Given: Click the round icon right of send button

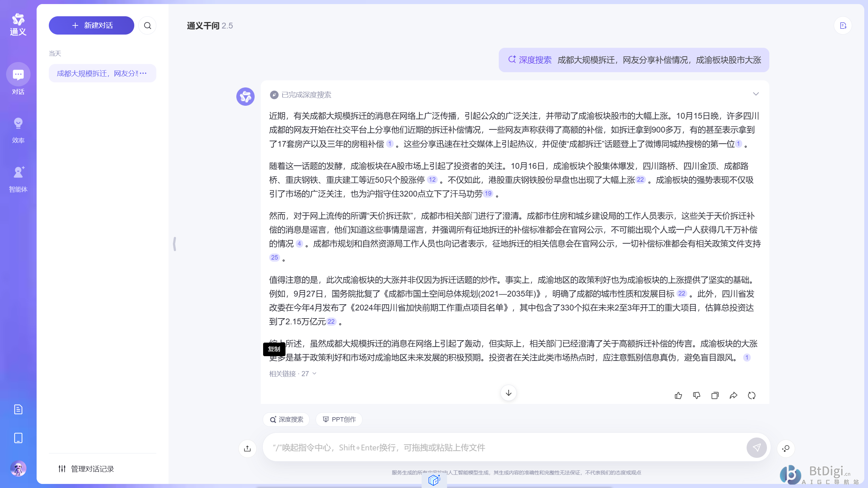Looking at the screenshot, I should [x=786, y=448].
